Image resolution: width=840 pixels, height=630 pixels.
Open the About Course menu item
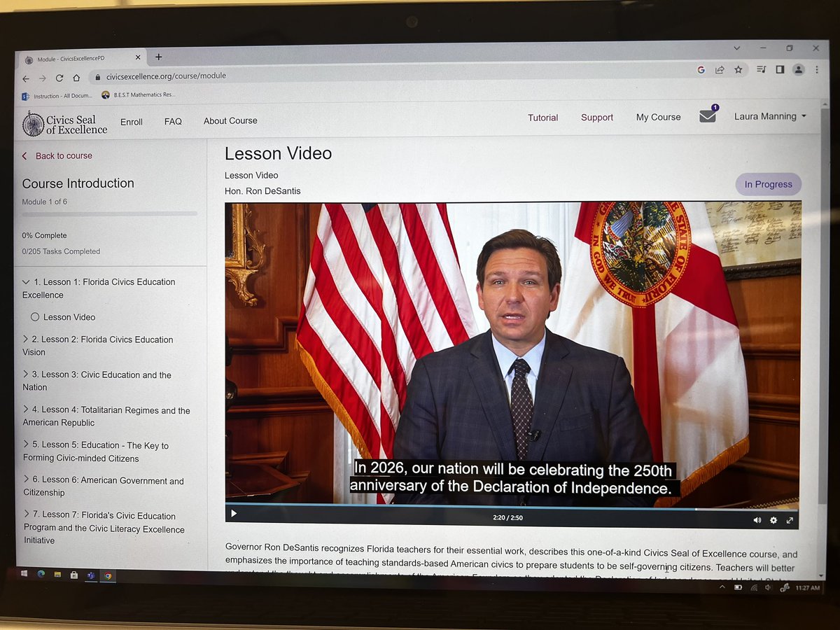pyautogui.click(x=230, y=120)
